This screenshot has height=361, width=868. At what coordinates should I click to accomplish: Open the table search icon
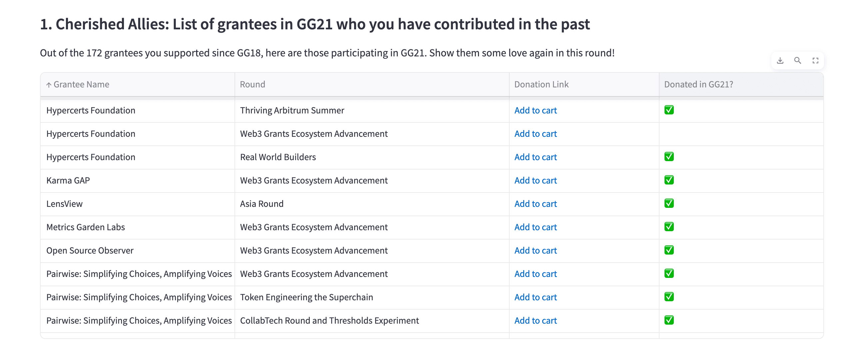click(798, 61)
